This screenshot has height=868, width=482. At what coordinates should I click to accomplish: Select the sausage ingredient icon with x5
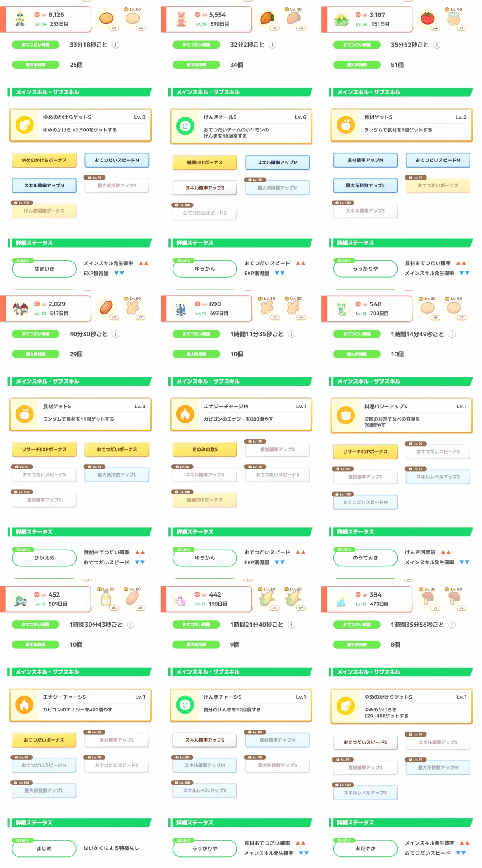(106, 308)
